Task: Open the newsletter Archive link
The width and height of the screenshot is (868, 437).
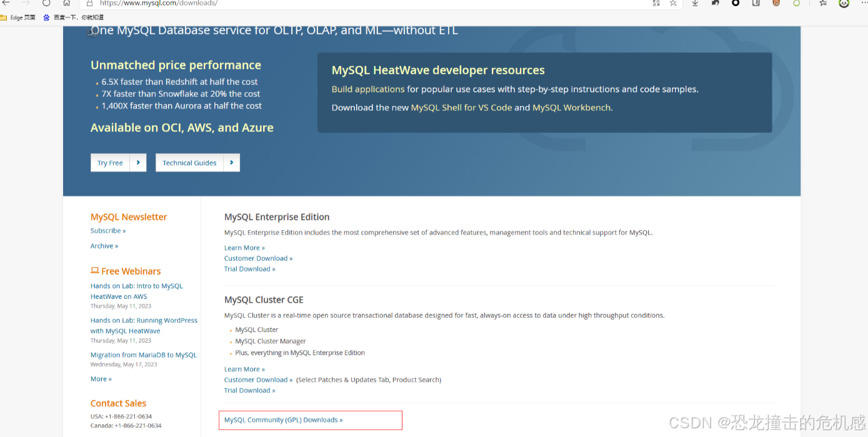Action: tap(104, 246)
